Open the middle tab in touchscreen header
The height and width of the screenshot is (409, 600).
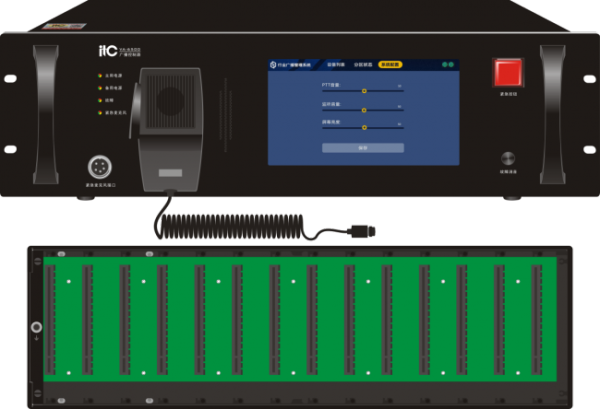coord(363,65)
